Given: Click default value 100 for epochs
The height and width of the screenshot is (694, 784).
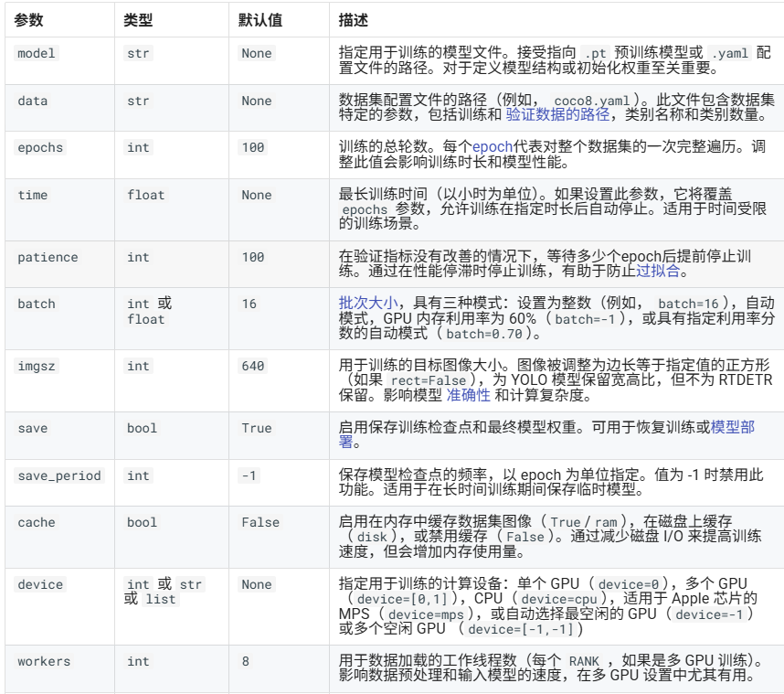Looking at the screenshot, I should pos(253,147).
